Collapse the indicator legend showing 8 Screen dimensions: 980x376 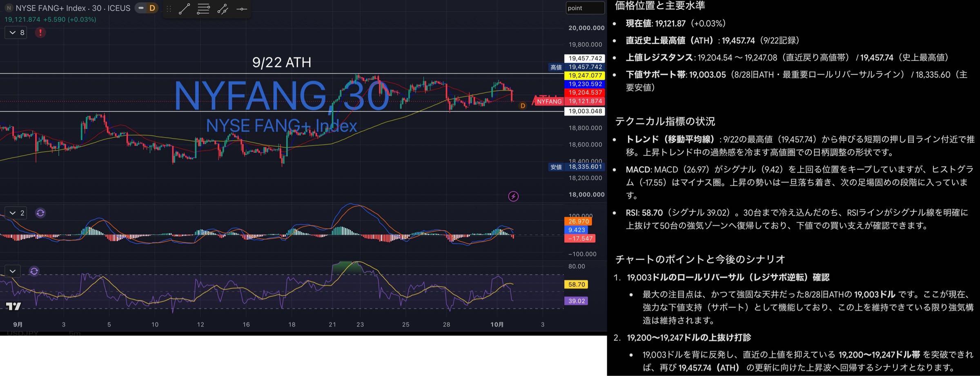point(16,33)
